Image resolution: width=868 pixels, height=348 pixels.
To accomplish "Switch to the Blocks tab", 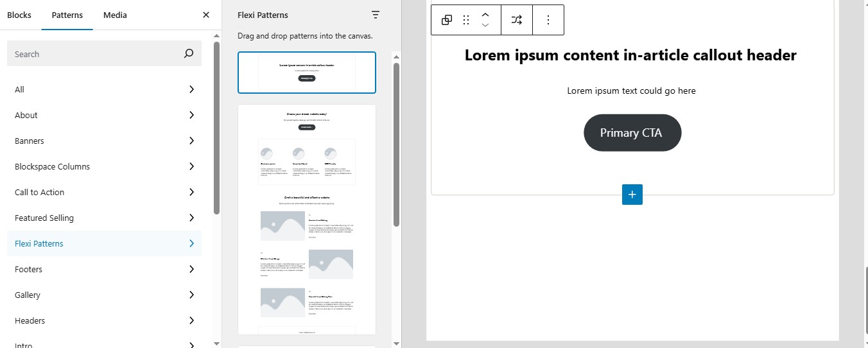I will click(x=19, y=15).
